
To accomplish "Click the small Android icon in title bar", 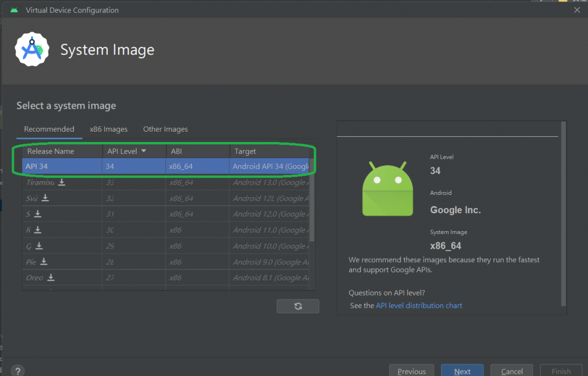I will 14,10.
